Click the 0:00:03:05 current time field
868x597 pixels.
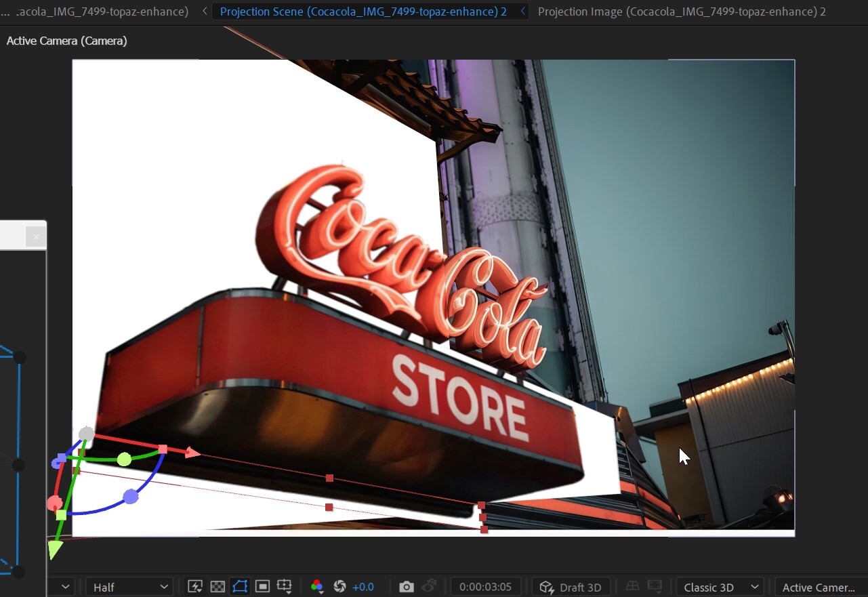click(x=485, y=587)
